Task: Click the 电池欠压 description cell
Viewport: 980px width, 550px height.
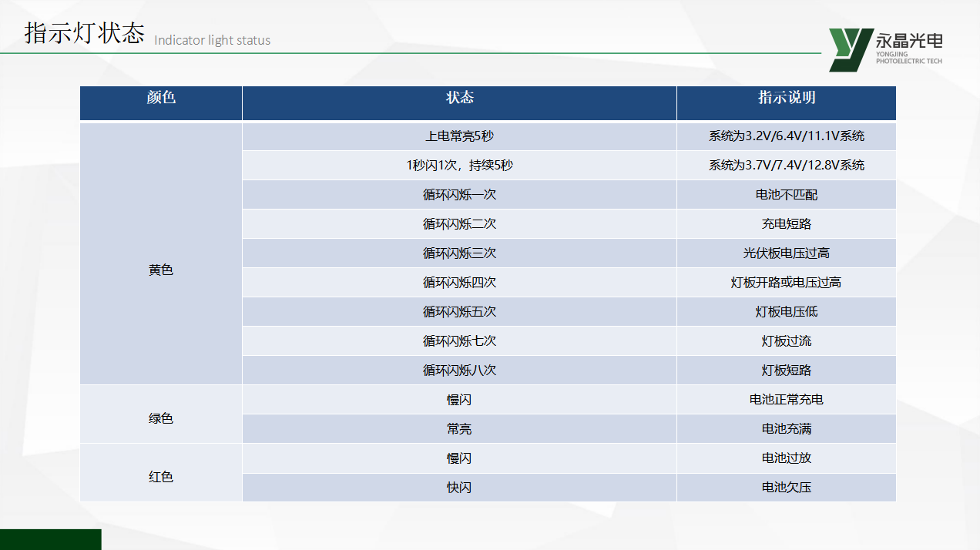Action: [787, 488]
